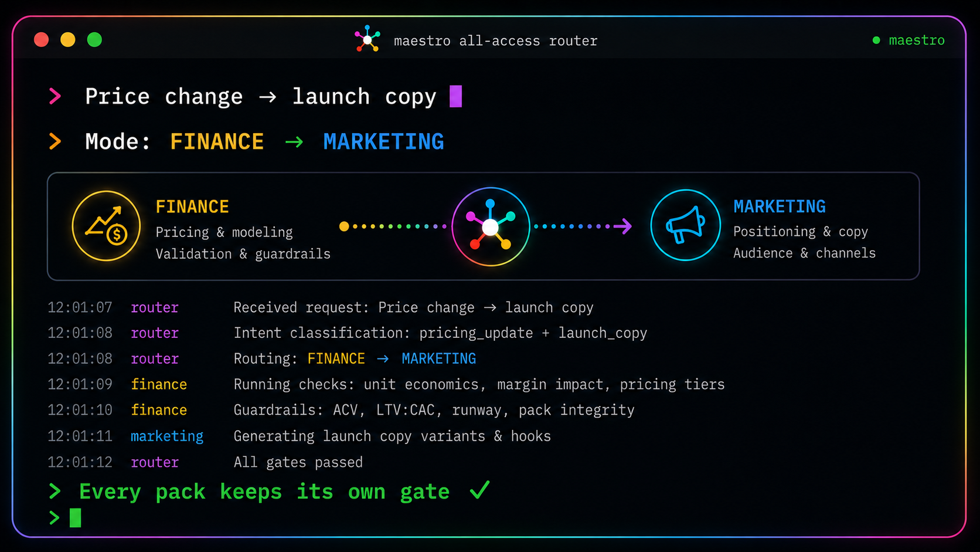Screen dimensions: 980x552
Task: Click the green checkmark after gate
Action: [479, 490]
